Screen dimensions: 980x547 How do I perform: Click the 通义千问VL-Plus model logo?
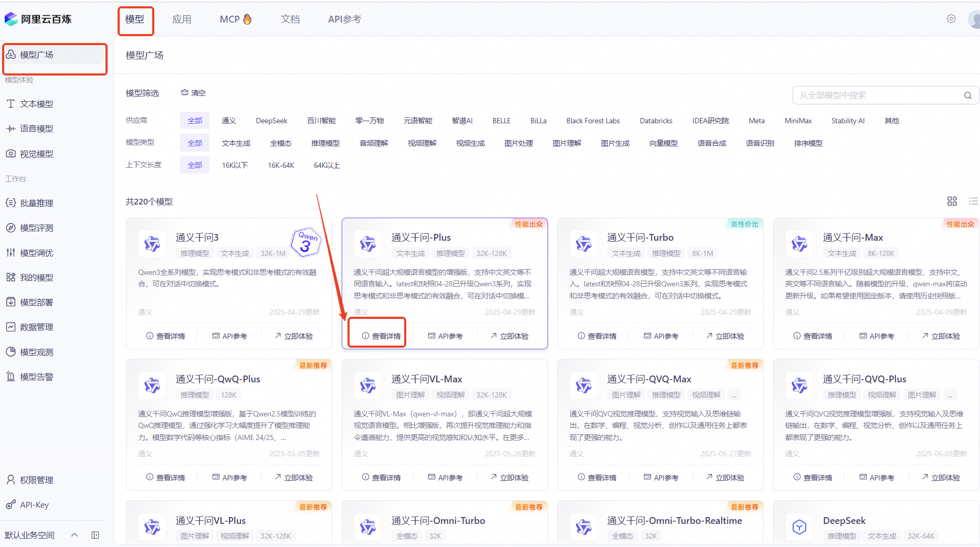[x=152, y=527]
